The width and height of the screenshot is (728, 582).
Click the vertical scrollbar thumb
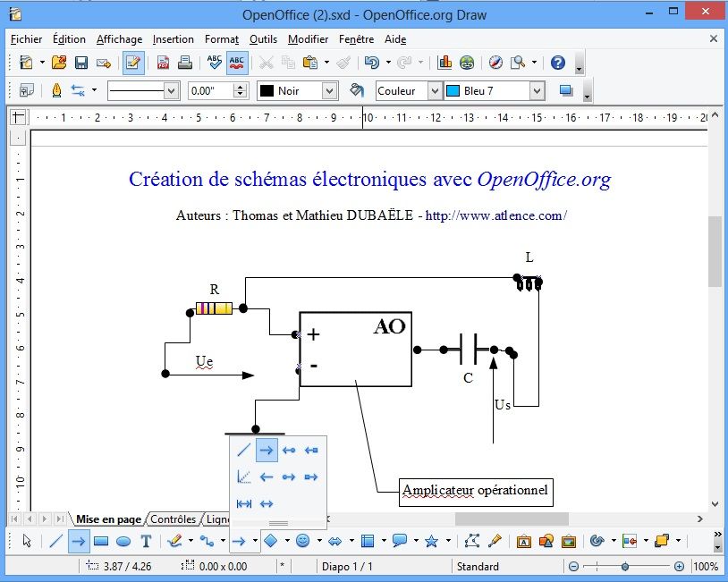click(x=715, y=252)
